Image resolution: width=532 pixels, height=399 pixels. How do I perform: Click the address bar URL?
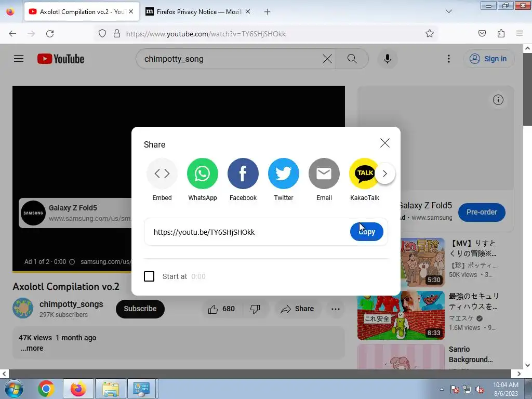(206, 34)
